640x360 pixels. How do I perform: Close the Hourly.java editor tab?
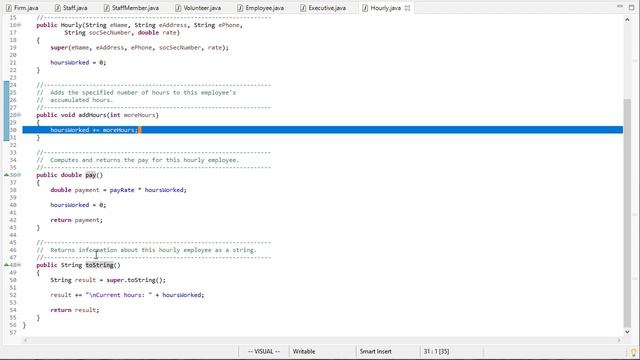point(407,8)
